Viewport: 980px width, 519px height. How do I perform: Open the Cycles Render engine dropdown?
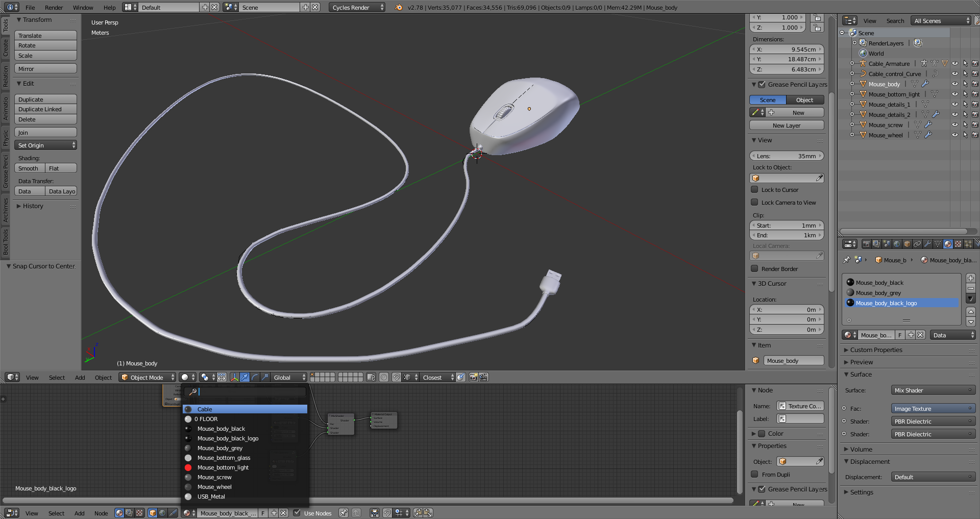tap(356, 7)
